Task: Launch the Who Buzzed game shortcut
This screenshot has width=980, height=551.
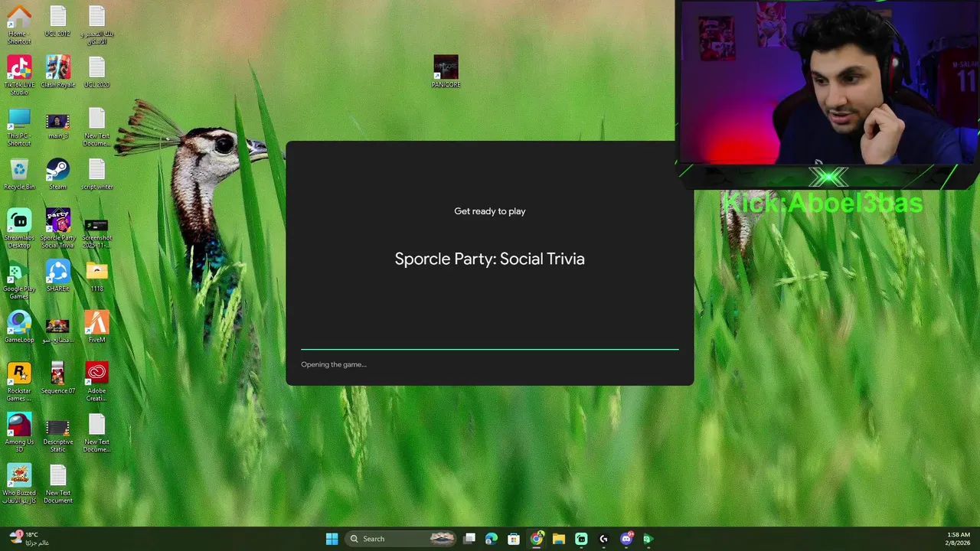Action: point(19,484)
